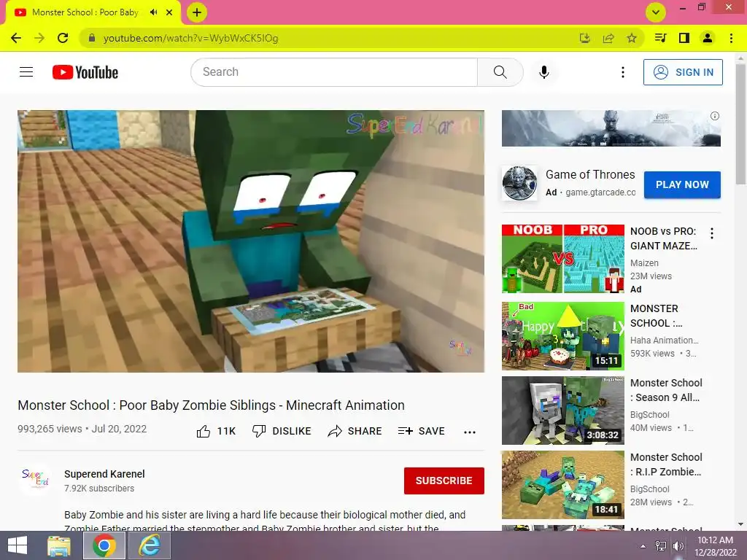The height and width of the screenshot is (560, 747).
Task: Open Game of Thrones ad title link
Action: tap(590, 175)
